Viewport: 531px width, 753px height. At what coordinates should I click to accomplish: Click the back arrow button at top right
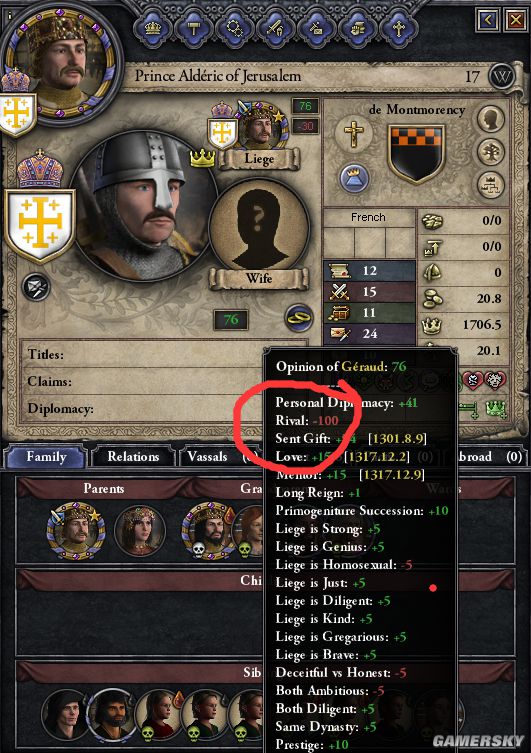pos(488,20)
